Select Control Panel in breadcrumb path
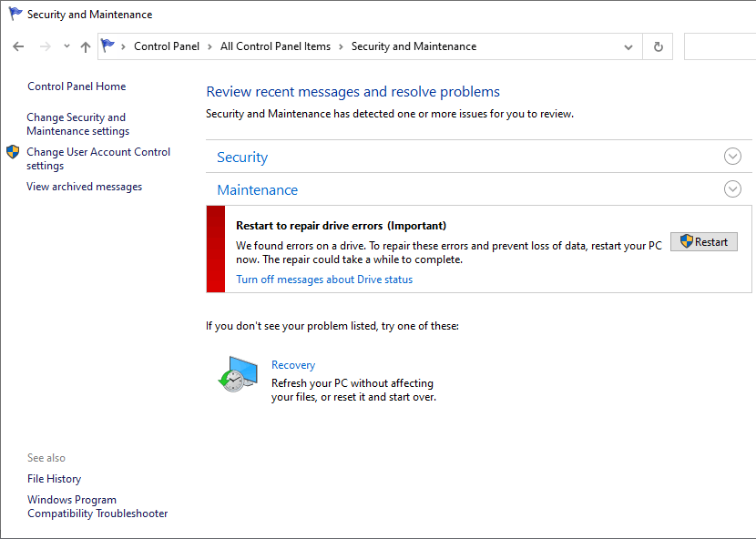 [x=166, y=46]
